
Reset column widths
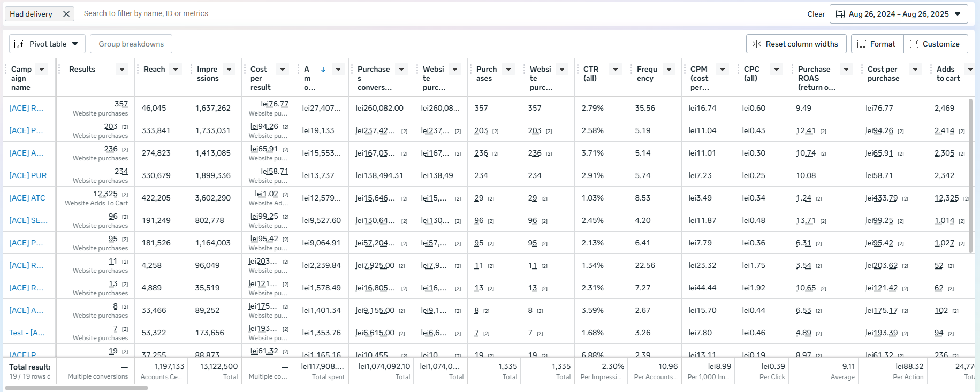pyautogui.click(x=796, y=44)
